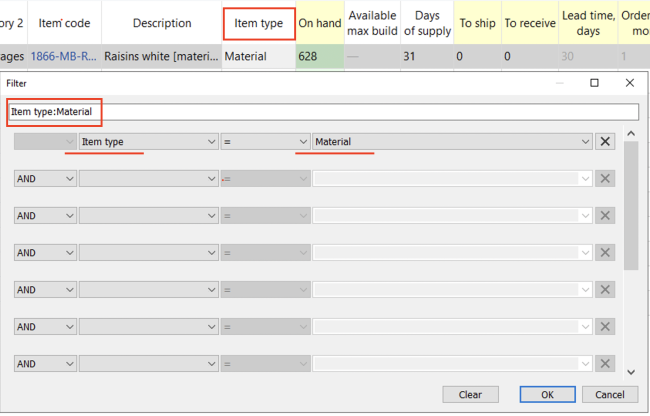The height and width of the screenshot is (416, 650).
Task: Cancel the Filter dialog
Action: [602, 394]
